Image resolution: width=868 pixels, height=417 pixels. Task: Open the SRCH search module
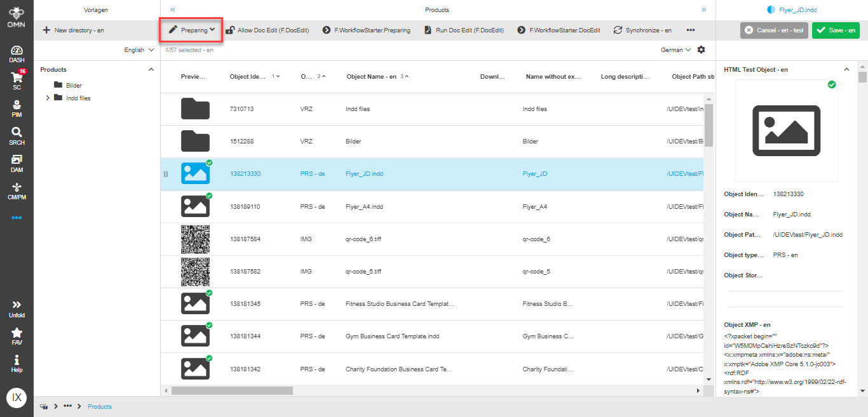pos(17,135)
